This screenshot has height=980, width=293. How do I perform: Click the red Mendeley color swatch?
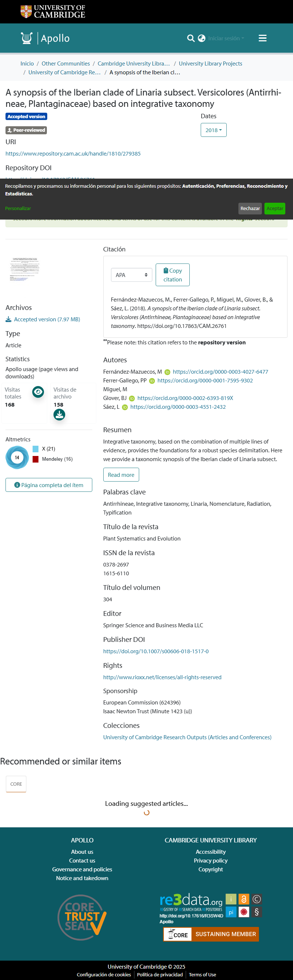pyautogui.click(x=36, y=459)
